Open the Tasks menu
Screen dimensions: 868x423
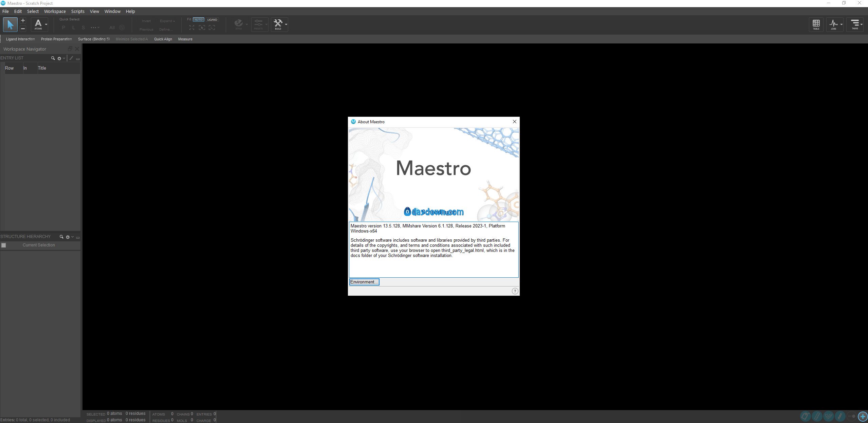coord(855,24)
